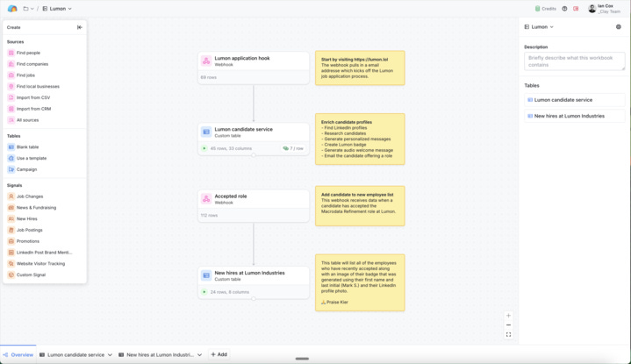The image size is (631, 364).
Task: Add LinkedIn Post Brand Mentions signal
Action: coord(45,253)
